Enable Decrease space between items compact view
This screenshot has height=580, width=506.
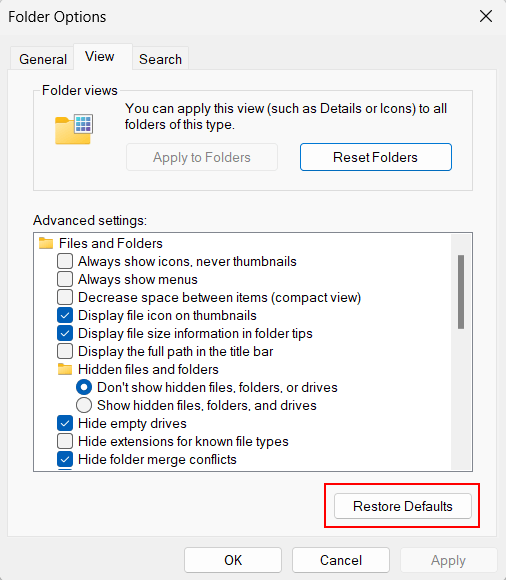65,297
